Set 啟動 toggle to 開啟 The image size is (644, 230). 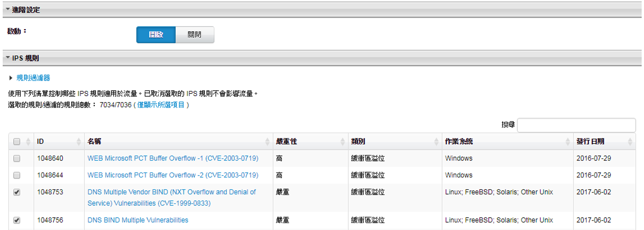click(x=156, y=35)
